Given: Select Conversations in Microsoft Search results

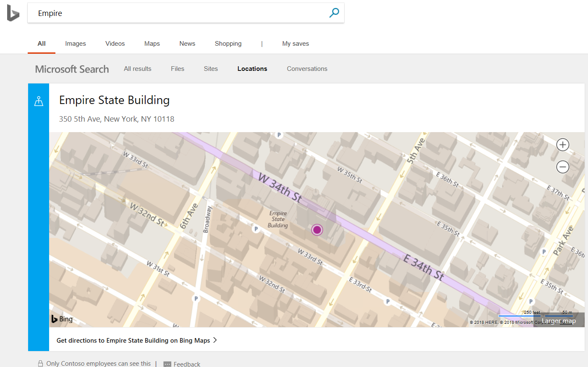Looking at the screenshot, I should click(307, 68).
